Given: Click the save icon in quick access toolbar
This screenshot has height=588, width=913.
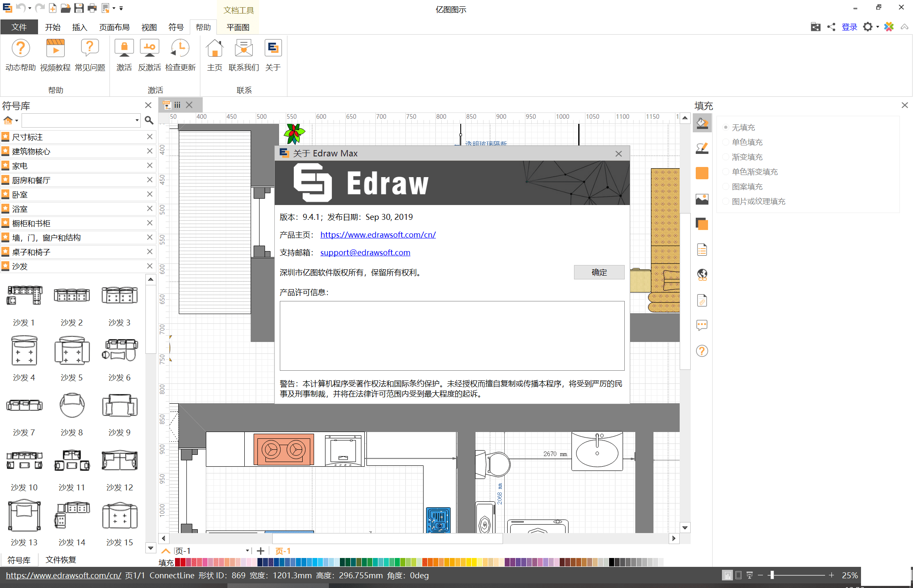Looking at the screenshot, I should point(79,8).
